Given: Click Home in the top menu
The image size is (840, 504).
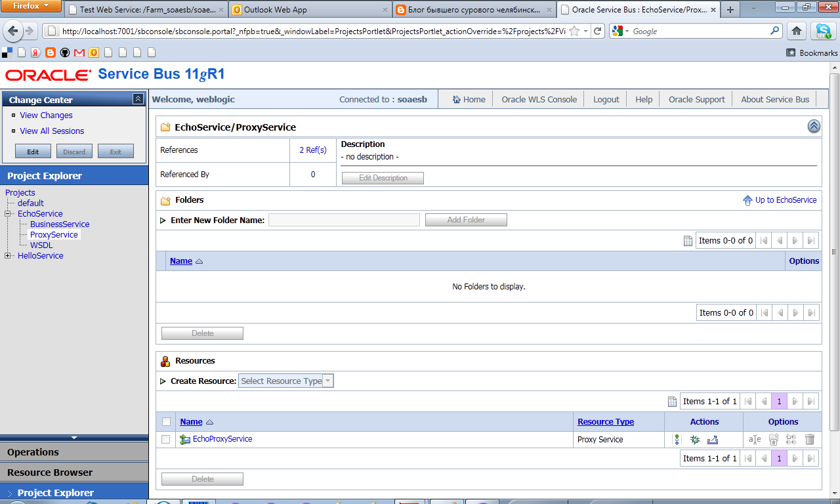Looking at the screenshot, I should [x=469, y=100].
